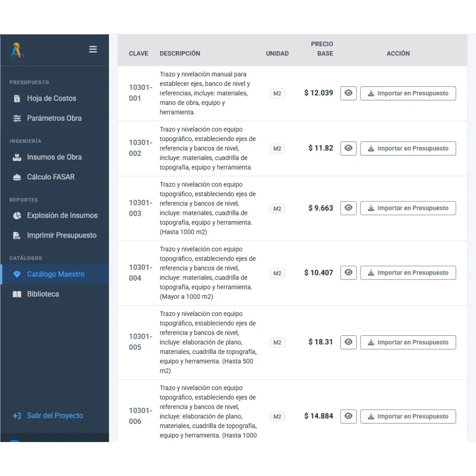Click the app logo in the sidebar

click(x=16, y=50)
